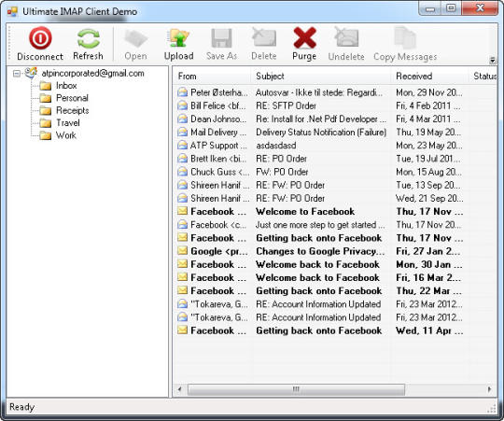Click the window resize grip in status bar
Viewport: 504px width, 421px height.
(492, 408)
